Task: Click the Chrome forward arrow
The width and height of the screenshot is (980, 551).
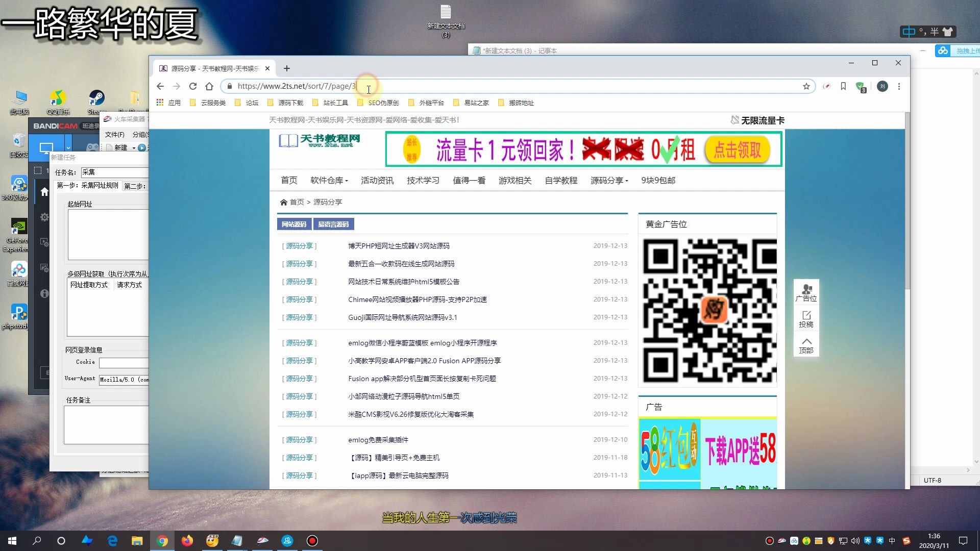Action: 177,86
